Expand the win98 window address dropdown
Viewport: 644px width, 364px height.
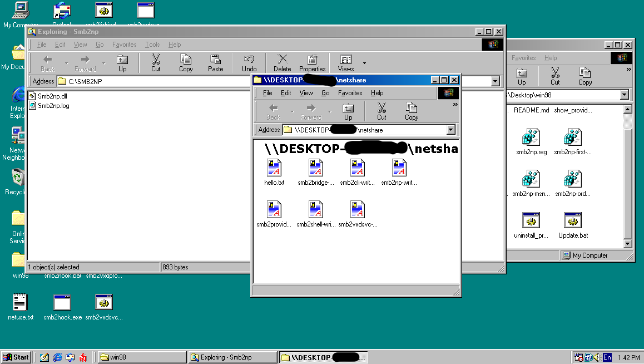(625, 95)
